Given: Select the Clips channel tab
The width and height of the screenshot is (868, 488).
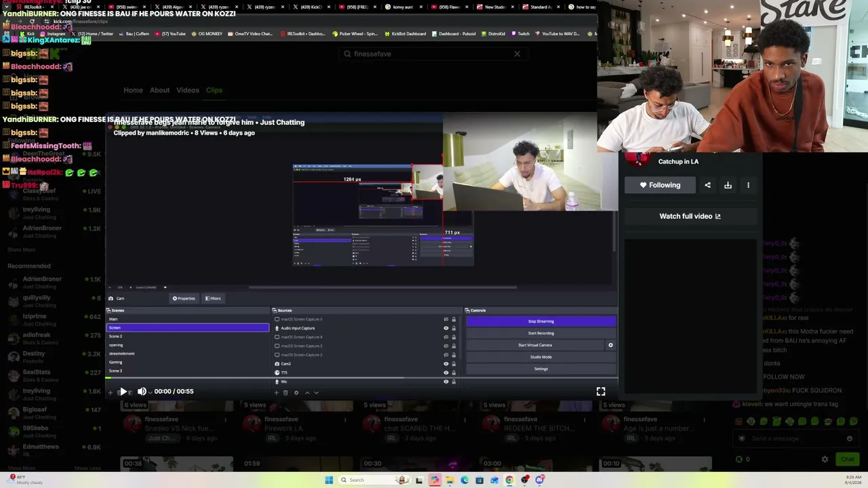Looking at the screenshot, I should [214, 90].
